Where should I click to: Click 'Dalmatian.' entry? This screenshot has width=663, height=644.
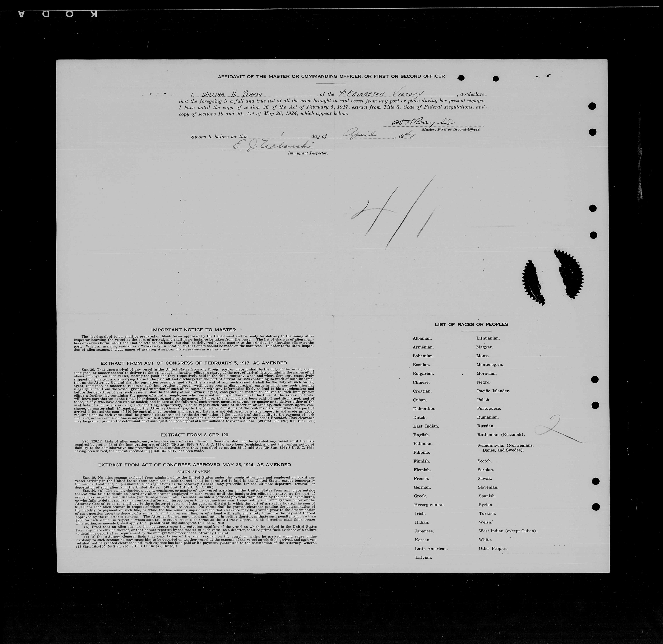[x=424, y=409]
